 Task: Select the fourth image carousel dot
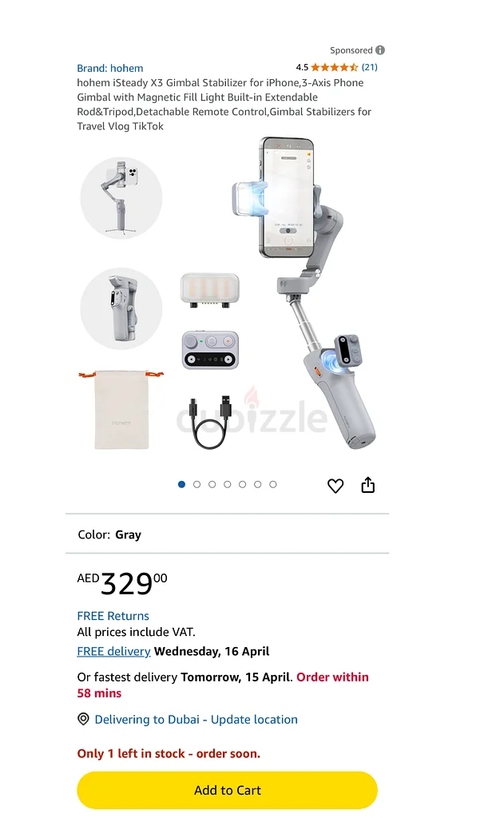click(x=227, y=484)
